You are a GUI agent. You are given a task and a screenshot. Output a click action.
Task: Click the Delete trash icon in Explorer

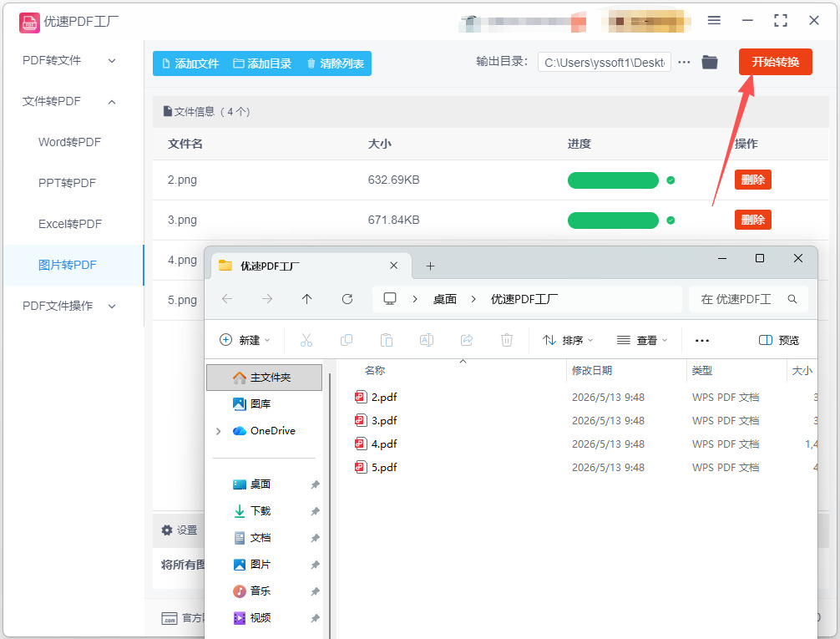tap(507, 340)
